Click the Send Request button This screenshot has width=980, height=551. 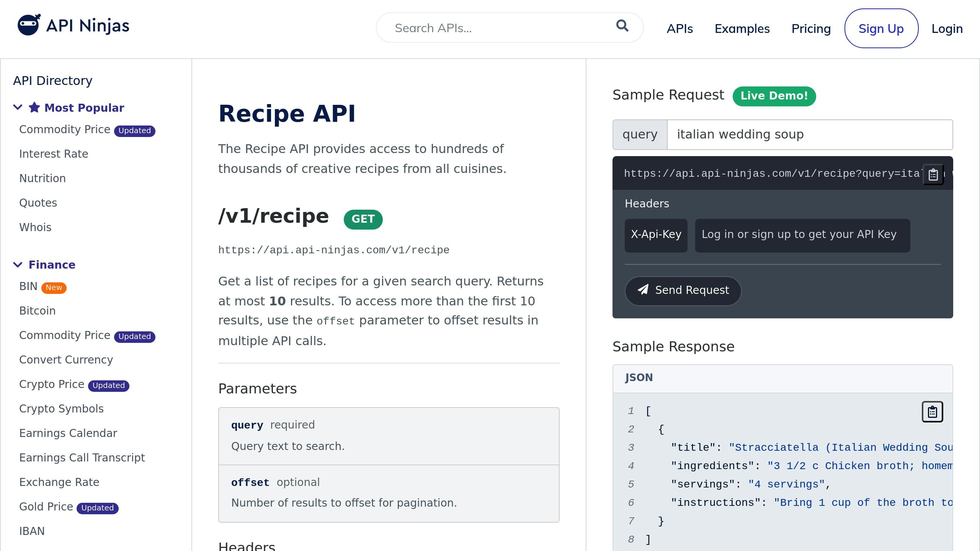click(683, 291)
